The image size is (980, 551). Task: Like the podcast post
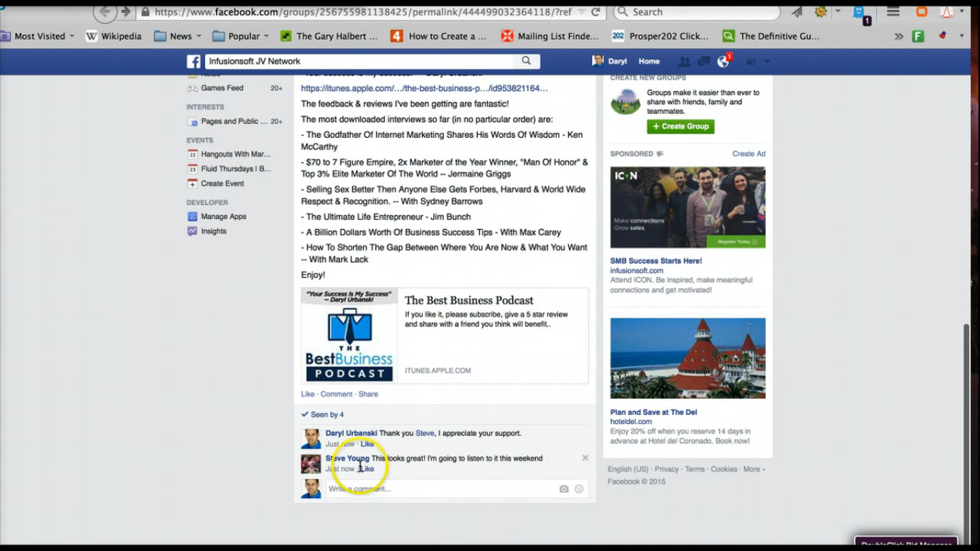click(x=308, y=394)
